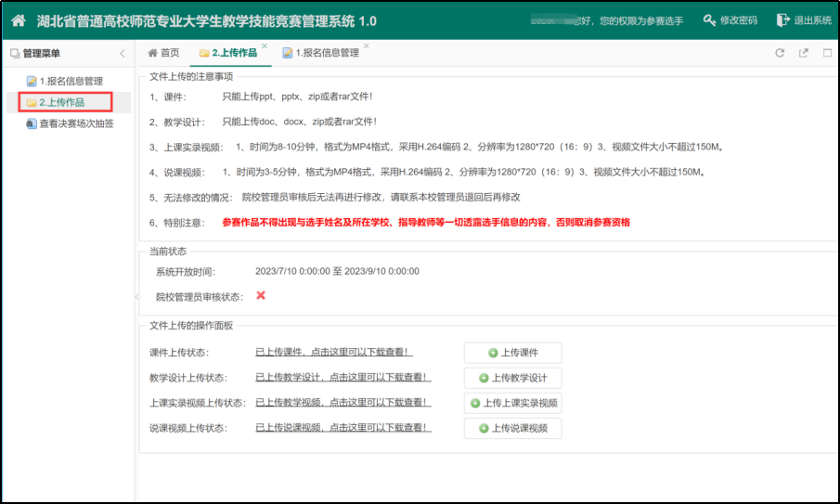
Task: Click the 退出系统 logout icon
Action: coord(782,20)
